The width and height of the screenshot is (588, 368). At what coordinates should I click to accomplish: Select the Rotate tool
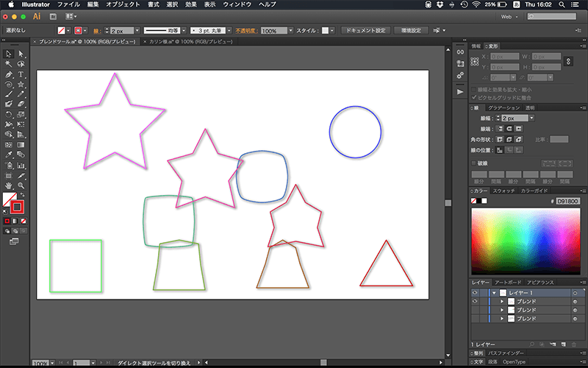pyautogui.click(x=8, y=115)
